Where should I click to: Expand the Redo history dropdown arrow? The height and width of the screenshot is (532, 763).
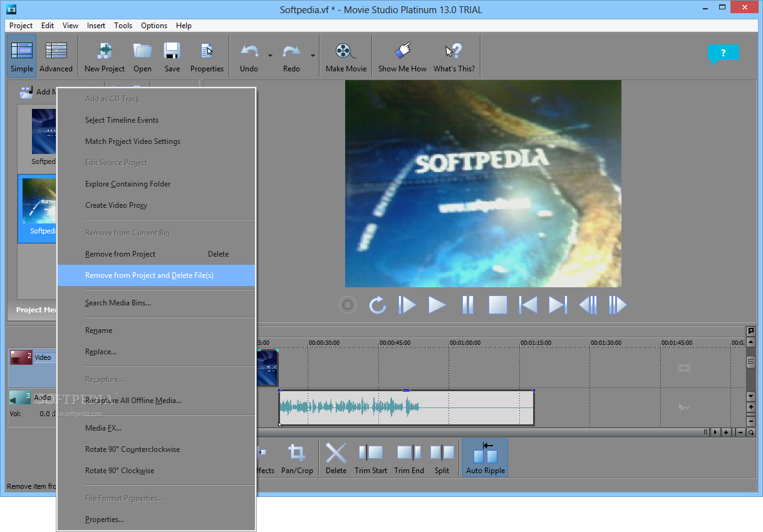tap(313, 56)
